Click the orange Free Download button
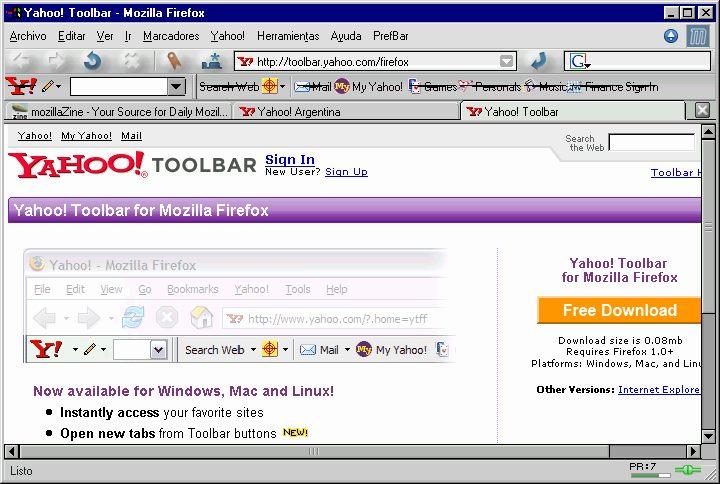Viewport: 720px width, 484px height. click(619, 310)
